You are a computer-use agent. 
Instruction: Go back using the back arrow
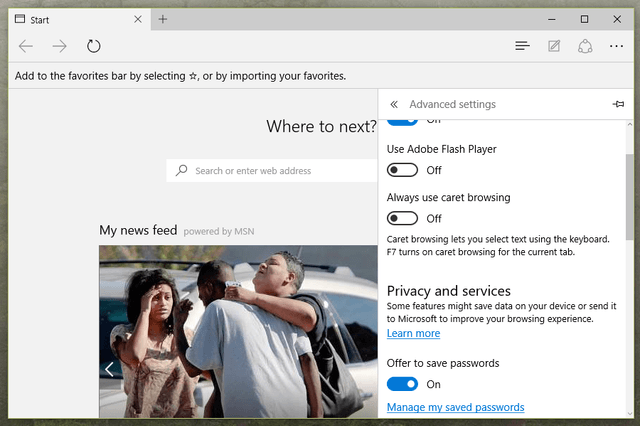tap(26, 46)
